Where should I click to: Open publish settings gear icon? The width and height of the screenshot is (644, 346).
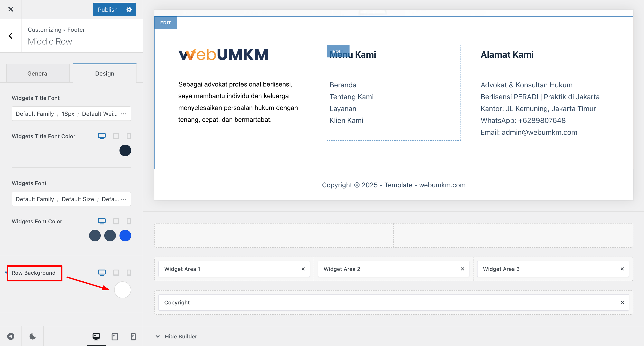tap(129, 9)
